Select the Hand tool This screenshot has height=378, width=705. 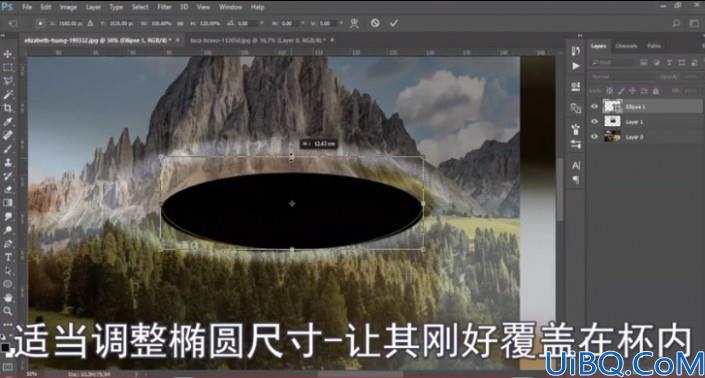pyautogui.click(x=8, y=298)
